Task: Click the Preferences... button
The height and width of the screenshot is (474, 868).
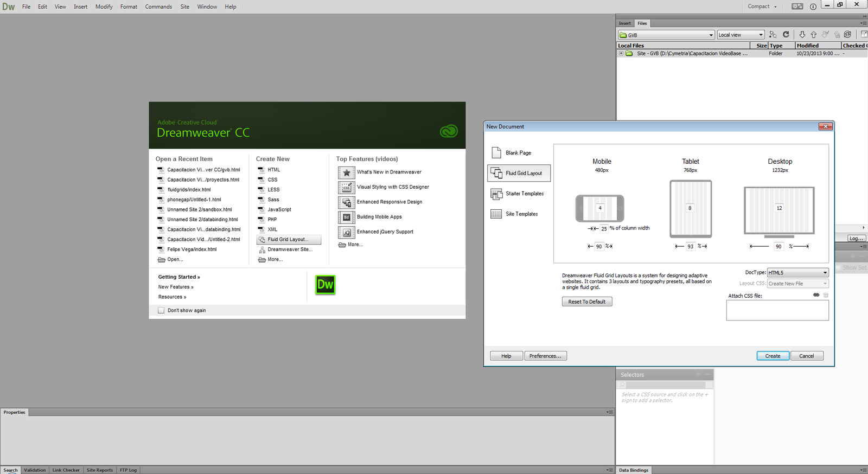Action: tap(545, 356)
